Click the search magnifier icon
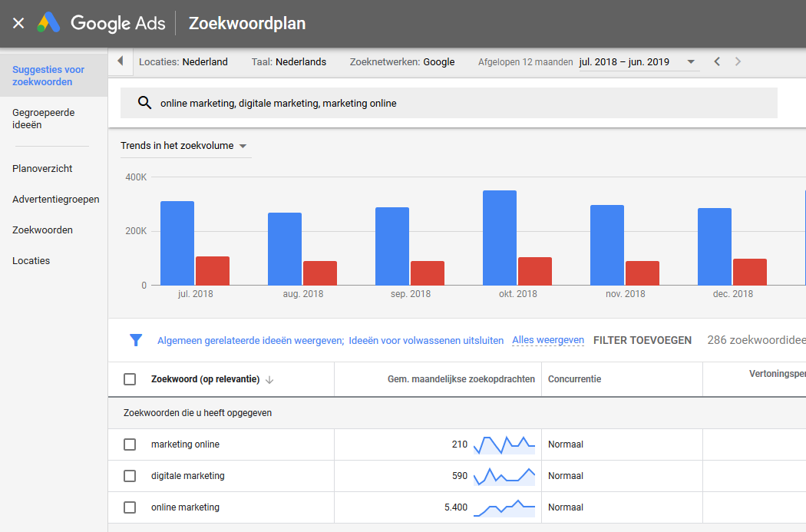The height and width of the screenshot is (532, 806). (144, 103)
